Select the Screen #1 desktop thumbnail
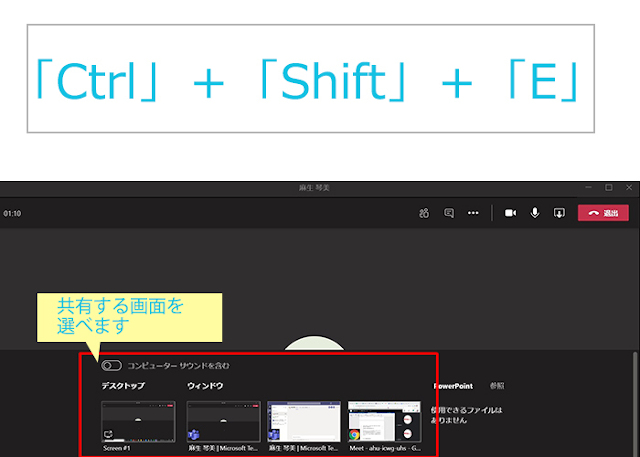 pyautogui.click(x=138, y=422)
